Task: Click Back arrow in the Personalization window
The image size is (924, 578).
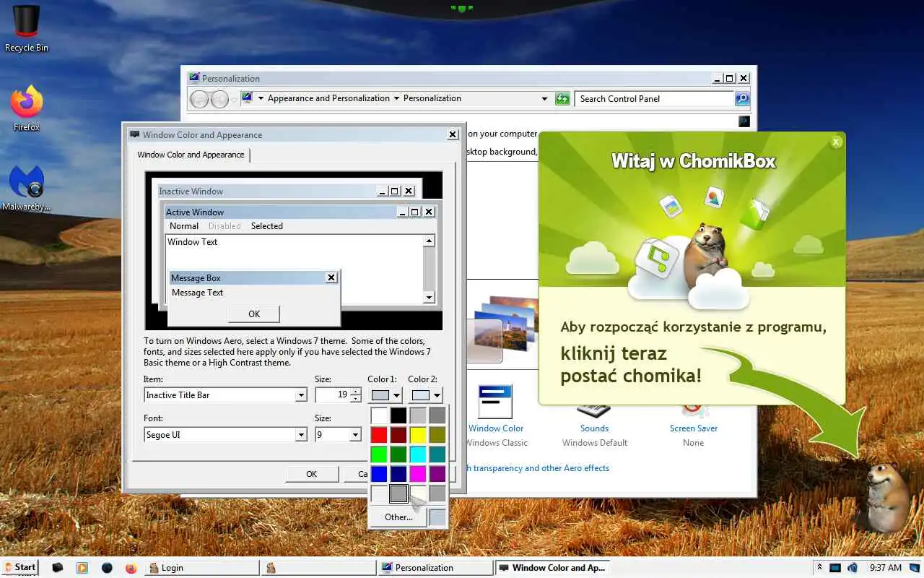Action: click(200, 99)
